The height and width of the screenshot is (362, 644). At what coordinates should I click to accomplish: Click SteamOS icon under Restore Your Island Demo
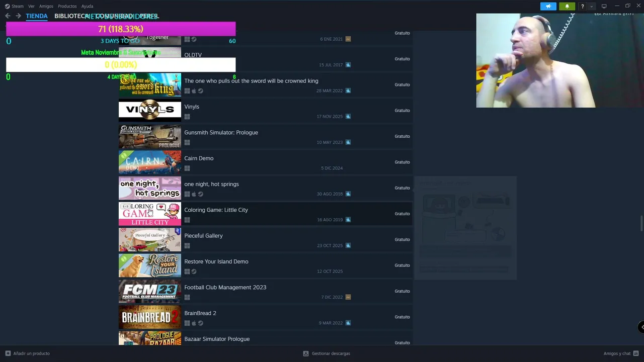[194, 271]
